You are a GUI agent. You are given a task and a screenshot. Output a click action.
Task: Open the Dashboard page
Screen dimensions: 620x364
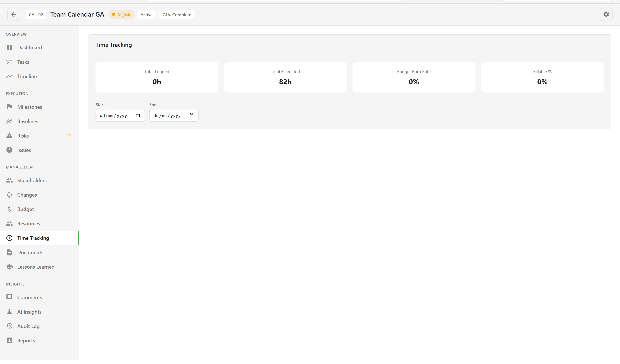[39, 48]
